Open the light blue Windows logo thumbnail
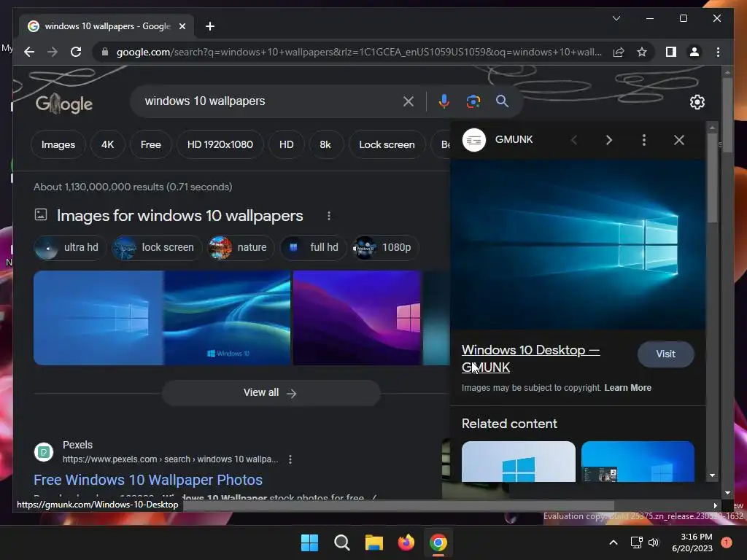Image resolution: width=747 pixels, height=560 pixels. click(98, 318)
